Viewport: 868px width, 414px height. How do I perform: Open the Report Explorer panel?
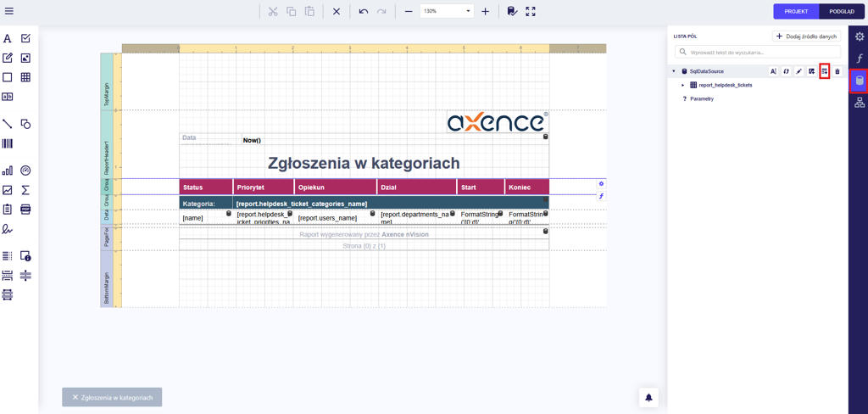(x=860, y=103)
